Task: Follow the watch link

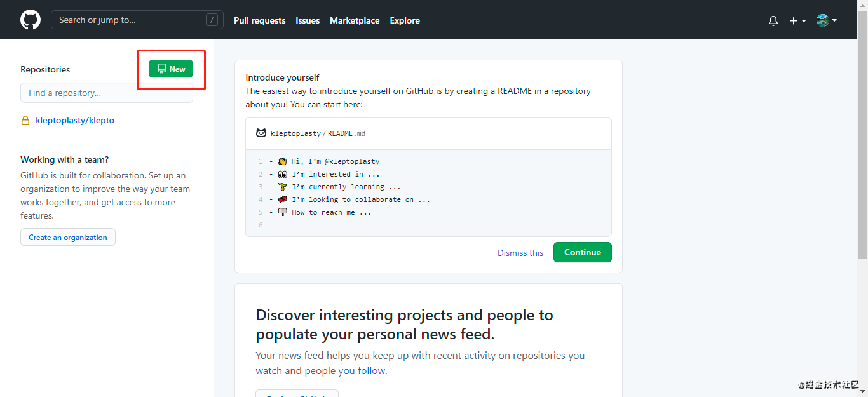Action: coord(269,370)
